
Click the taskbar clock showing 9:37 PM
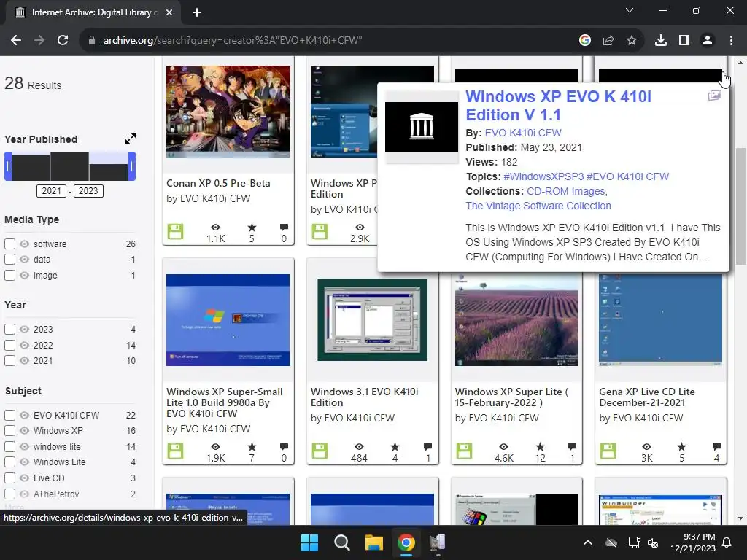[x=693, y=542]
